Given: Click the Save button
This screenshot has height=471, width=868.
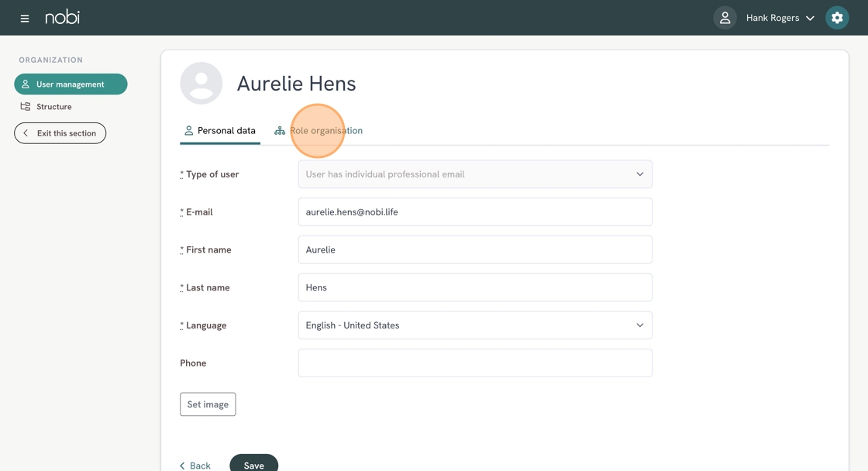Looking at the screenshot, I should coord(253,465).
